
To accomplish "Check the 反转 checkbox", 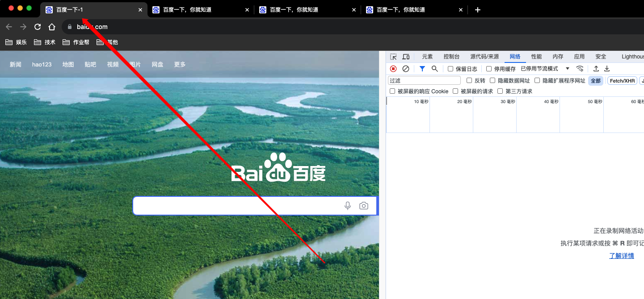I will click(469, 80).
